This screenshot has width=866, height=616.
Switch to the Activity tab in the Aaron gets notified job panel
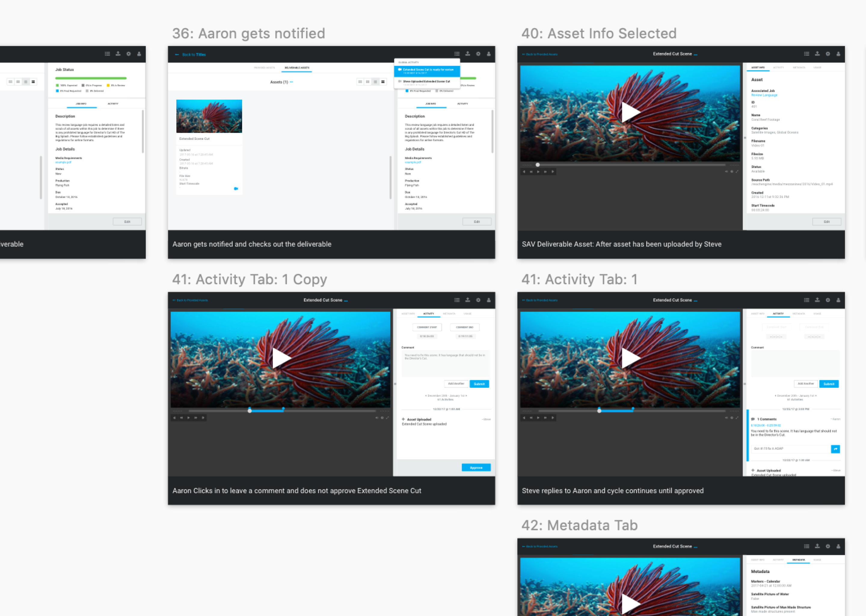(x=462, y=103)
